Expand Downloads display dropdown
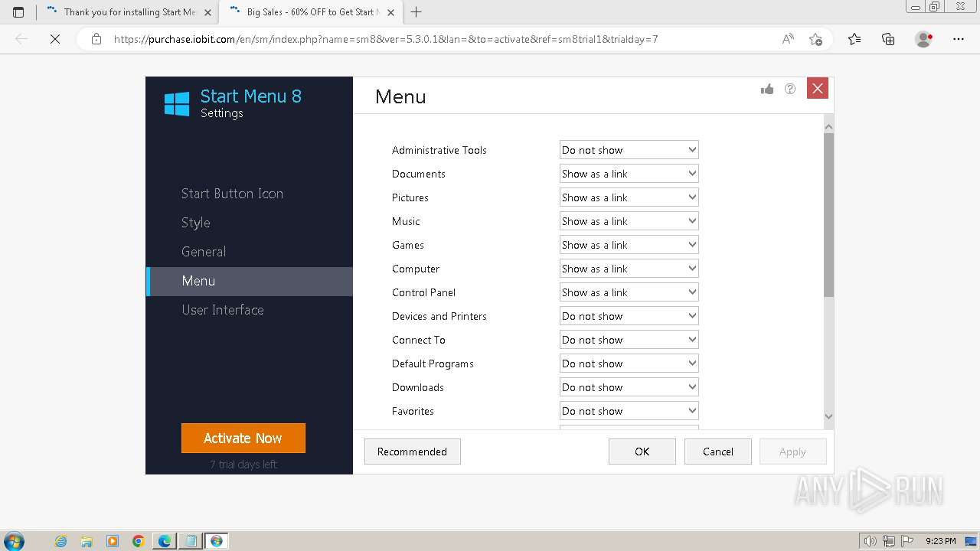This screenshot has width=980, height=551. pyautogui.click(x=629, y=387)
